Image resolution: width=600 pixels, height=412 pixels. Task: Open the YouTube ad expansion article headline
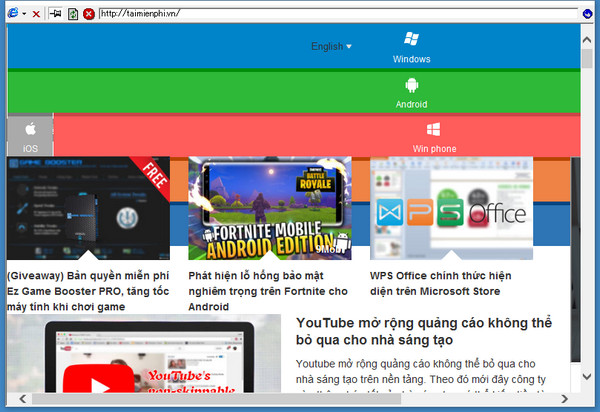[x=425, y=331]
